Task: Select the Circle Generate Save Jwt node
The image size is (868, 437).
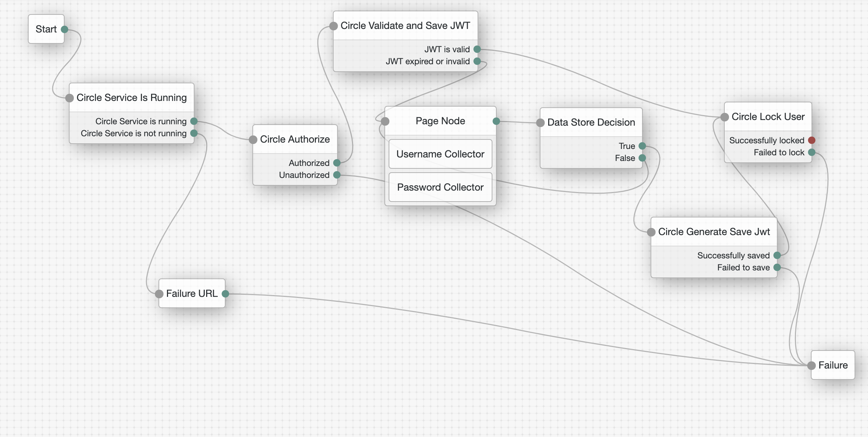Action: tap(714, 232)
